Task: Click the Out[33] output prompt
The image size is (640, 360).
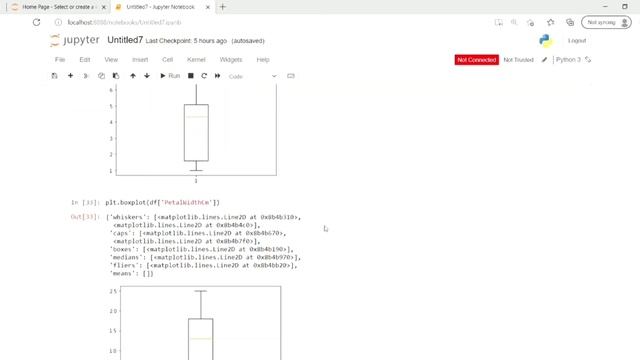Action: [x=85, y=217]
